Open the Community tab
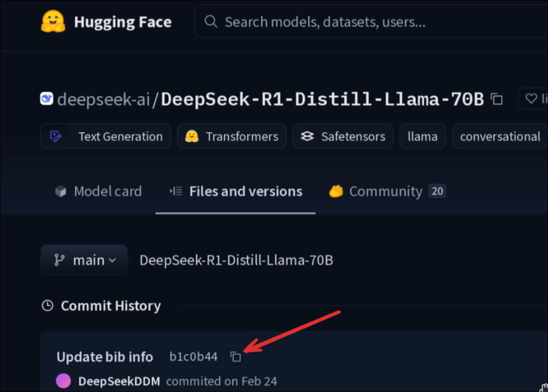Image resolution: width=548 pixels, height=392 pixels. [x=387, y=191]
